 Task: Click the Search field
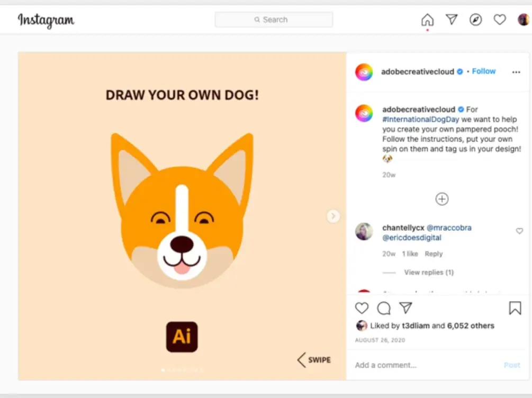click(274, 20)
